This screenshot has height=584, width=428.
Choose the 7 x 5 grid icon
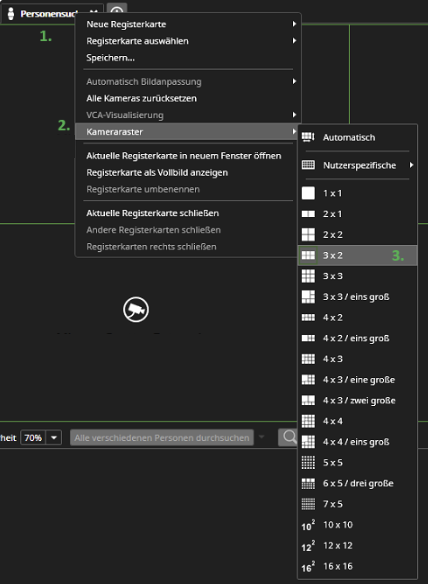(308, 504)
